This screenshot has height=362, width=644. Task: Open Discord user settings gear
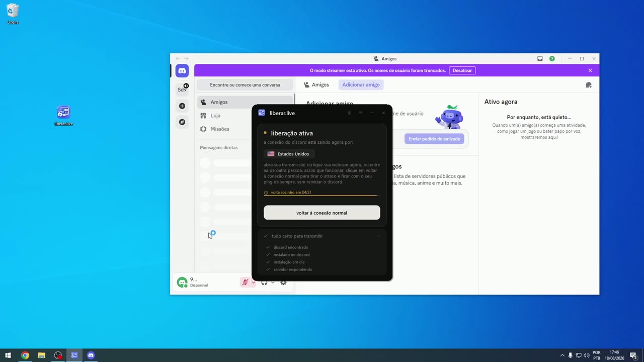283,283
